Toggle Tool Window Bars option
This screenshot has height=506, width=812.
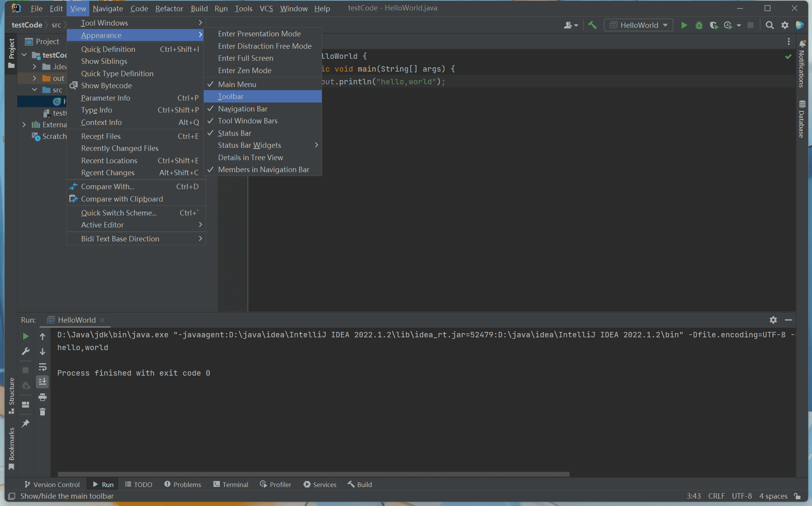click(x=263, y=121)
